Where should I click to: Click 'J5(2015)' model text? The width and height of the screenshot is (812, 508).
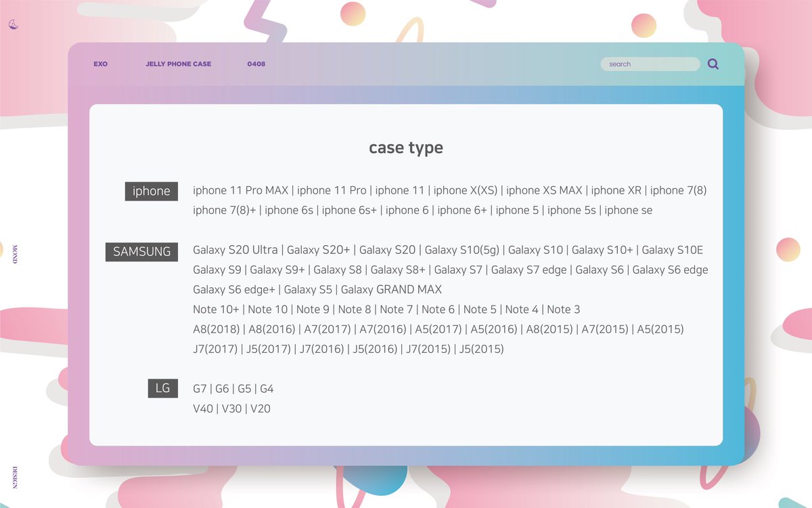[482, 350]
